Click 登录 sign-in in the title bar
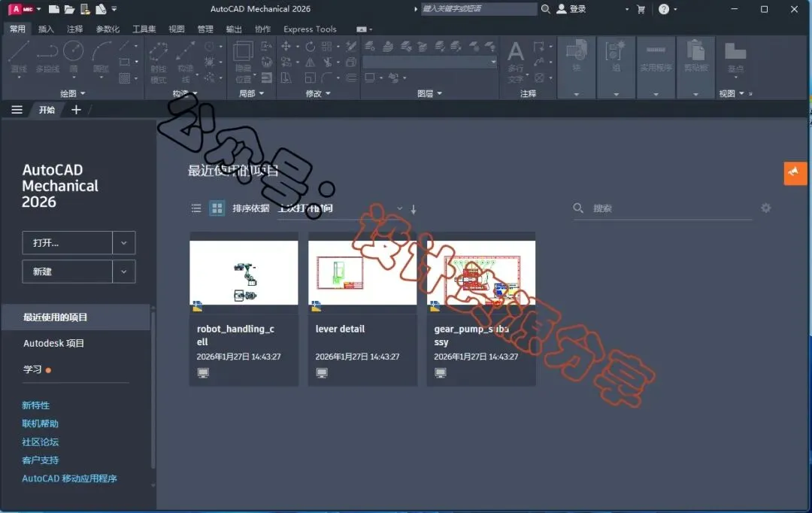 pos(571,9)
